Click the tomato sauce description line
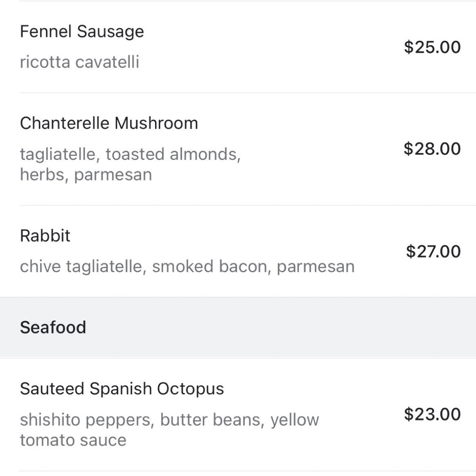Viewport: 476px width, 476px height. point(73,440)
